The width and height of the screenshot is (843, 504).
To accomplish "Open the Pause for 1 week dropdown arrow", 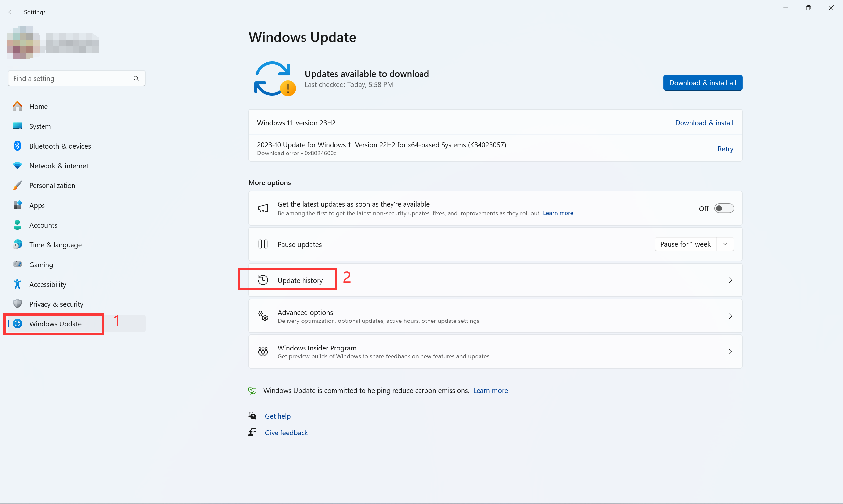I will [725, 244].
